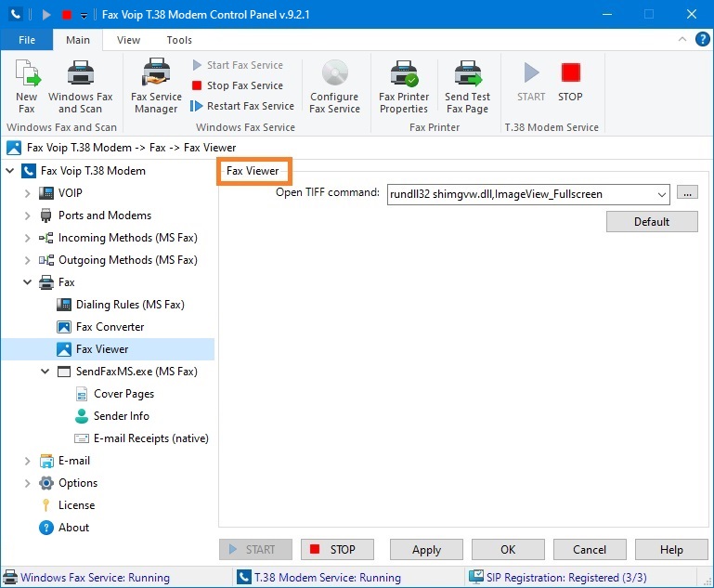Click quick access red stop square in title bar
Screen dimensions: 714x588
click(67, 15)
